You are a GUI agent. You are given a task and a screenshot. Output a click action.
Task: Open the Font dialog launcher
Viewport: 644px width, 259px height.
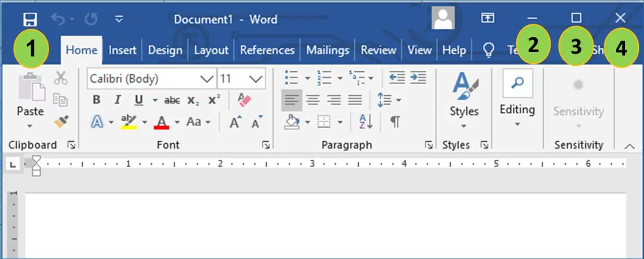[x=266, y=145]
